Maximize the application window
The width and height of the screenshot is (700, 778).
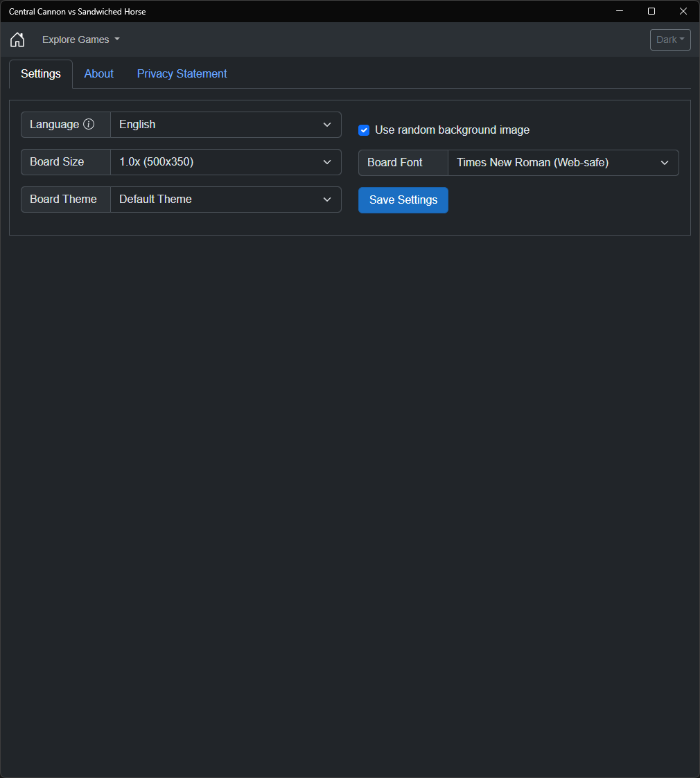[x=651, y=11]
